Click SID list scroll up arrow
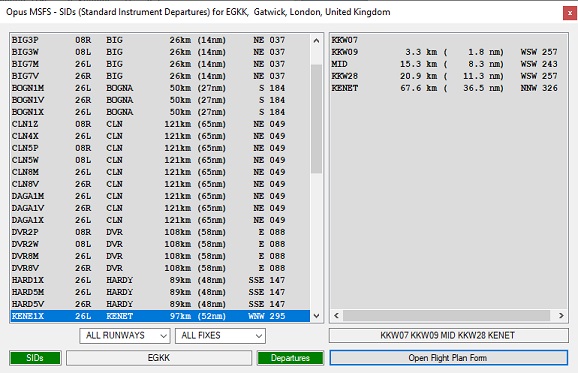The width and height of the screenshot is (578, 373). coord(316,41)
